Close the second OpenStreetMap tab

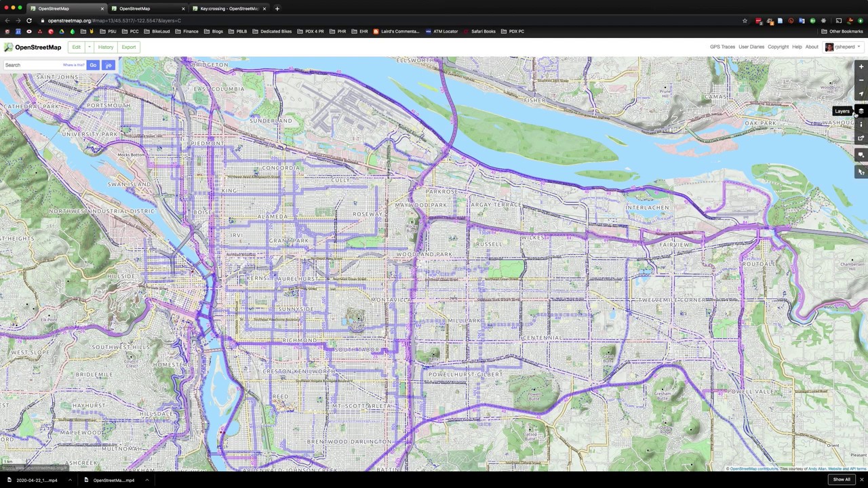click(183, 9)
